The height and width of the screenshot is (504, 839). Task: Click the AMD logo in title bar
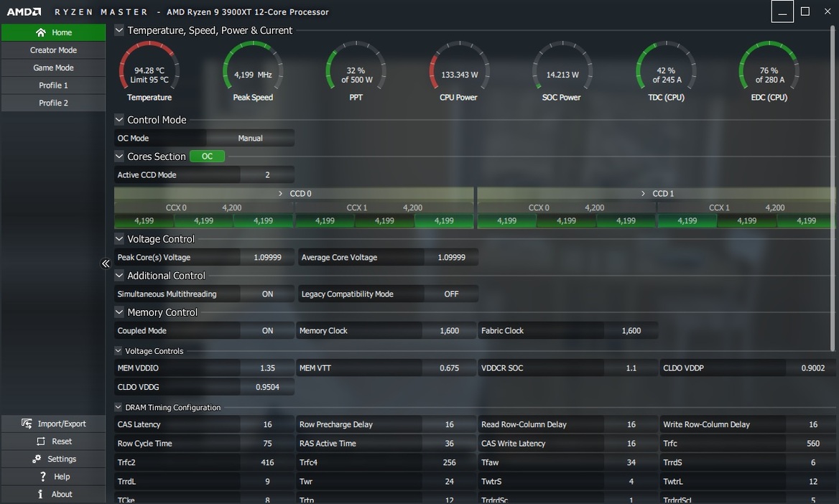coord(24,11)
